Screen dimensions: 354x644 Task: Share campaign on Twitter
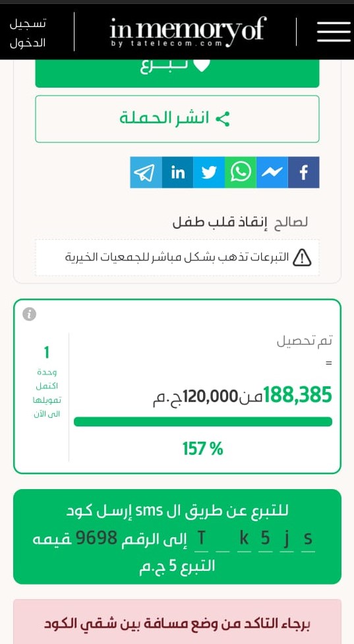(209, 173)
